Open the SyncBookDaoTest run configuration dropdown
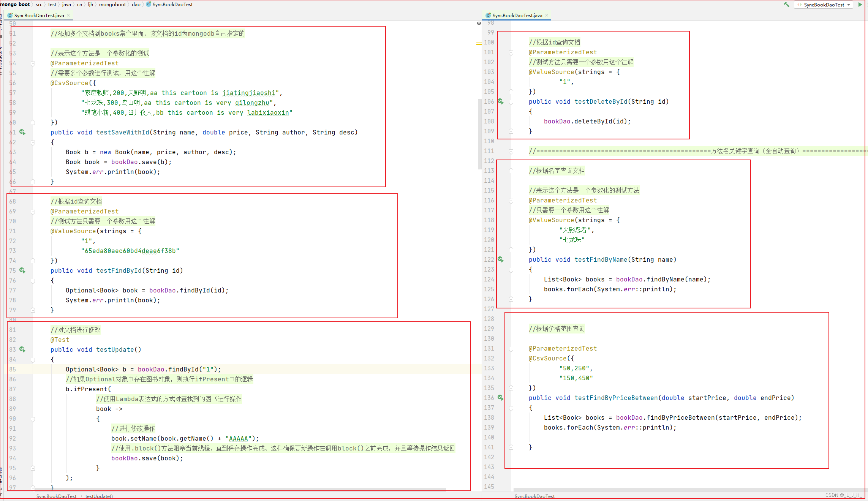 click(824, 5)
